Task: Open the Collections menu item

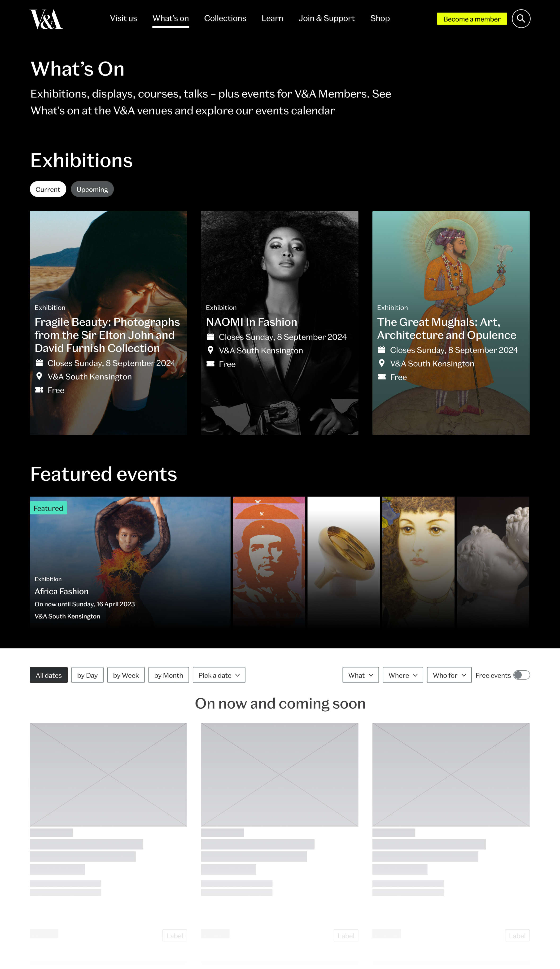Action: 225,18
